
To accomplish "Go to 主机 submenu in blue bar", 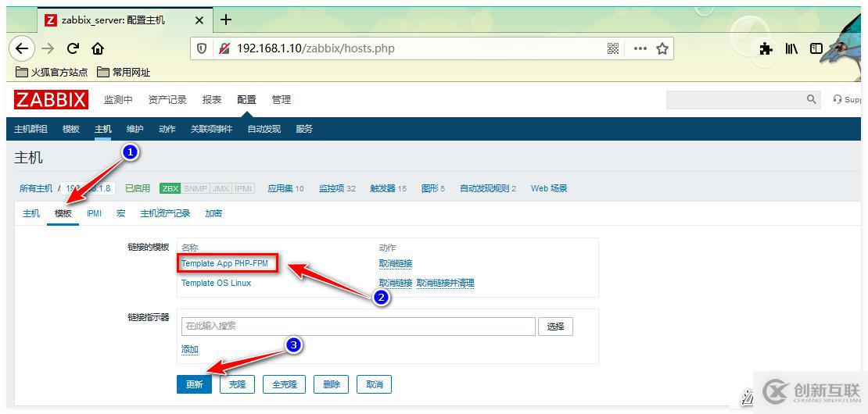I will (103, 129).
